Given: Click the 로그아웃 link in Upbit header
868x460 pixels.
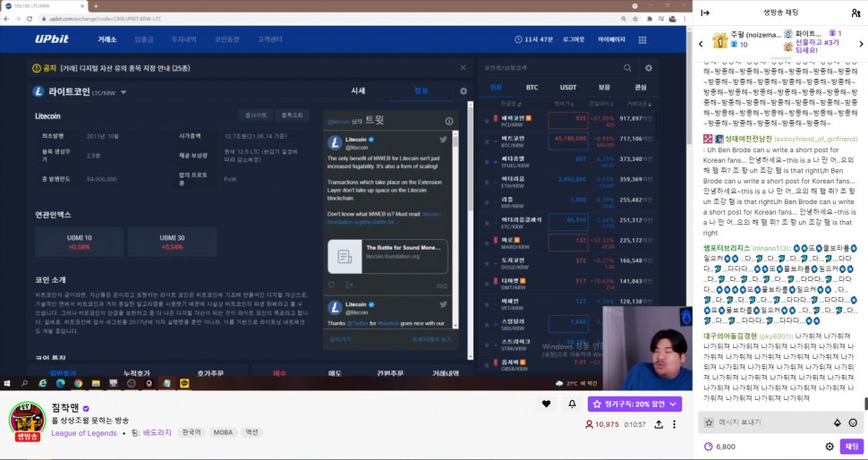Looking at the screenshot, I should (574, 39).
